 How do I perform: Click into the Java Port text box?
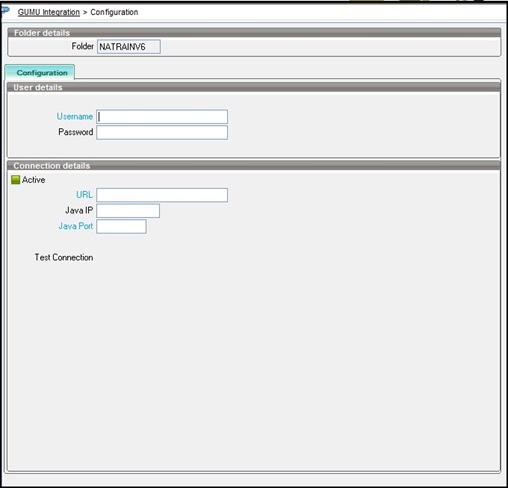tap(121, 226)
